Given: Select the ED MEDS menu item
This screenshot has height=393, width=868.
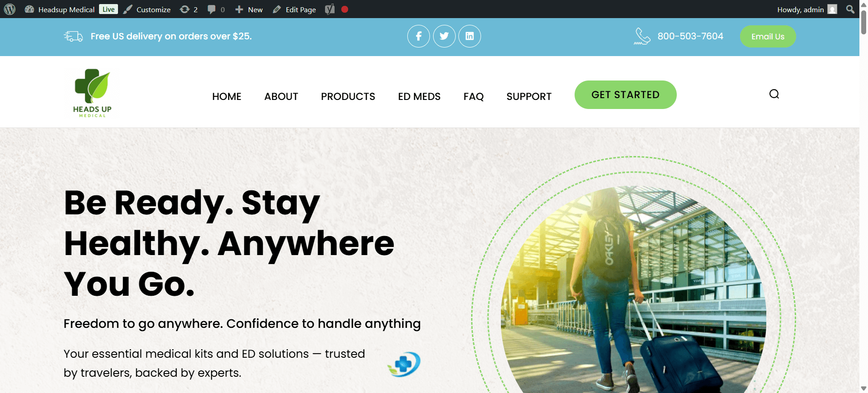Looking at the screenshot, I should point(419,96).
